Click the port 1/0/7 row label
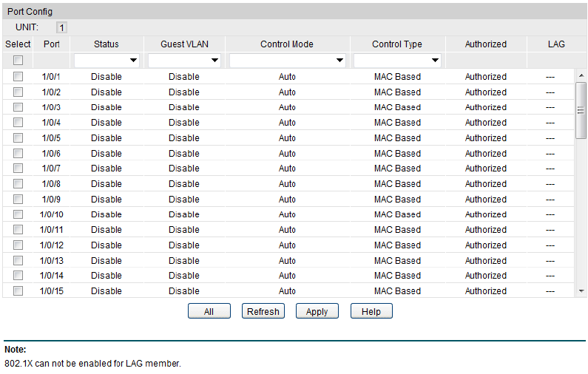 [x=51, y=169]
